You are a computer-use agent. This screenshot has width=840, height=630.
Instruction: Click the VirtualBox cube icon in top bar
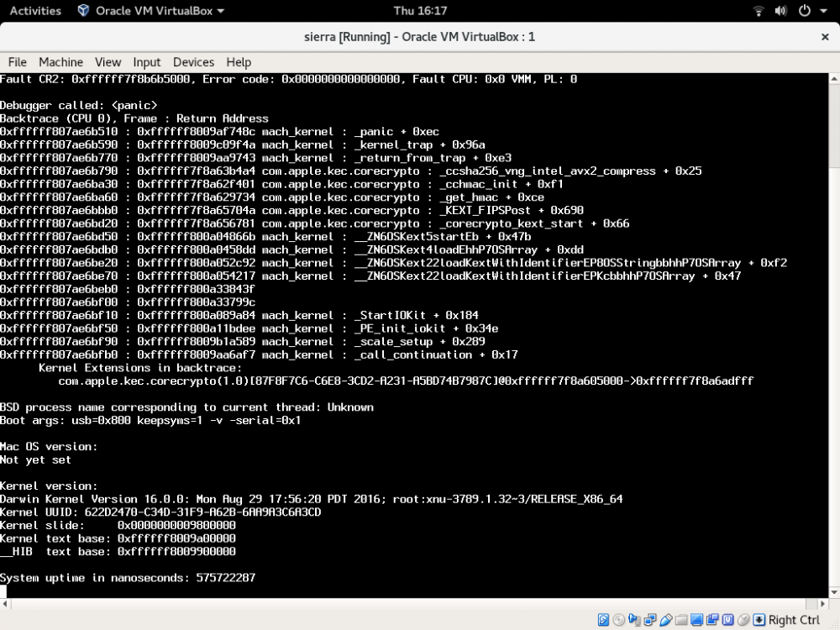click(x=83, y=10)
